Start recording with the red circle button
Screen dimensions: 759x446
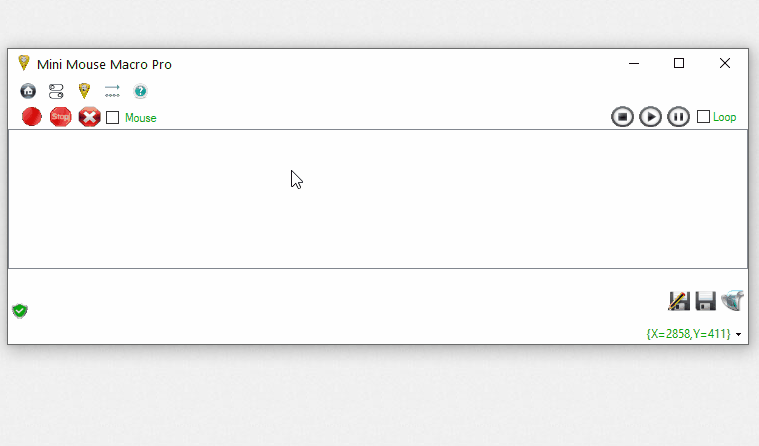[x=32, y=117]
